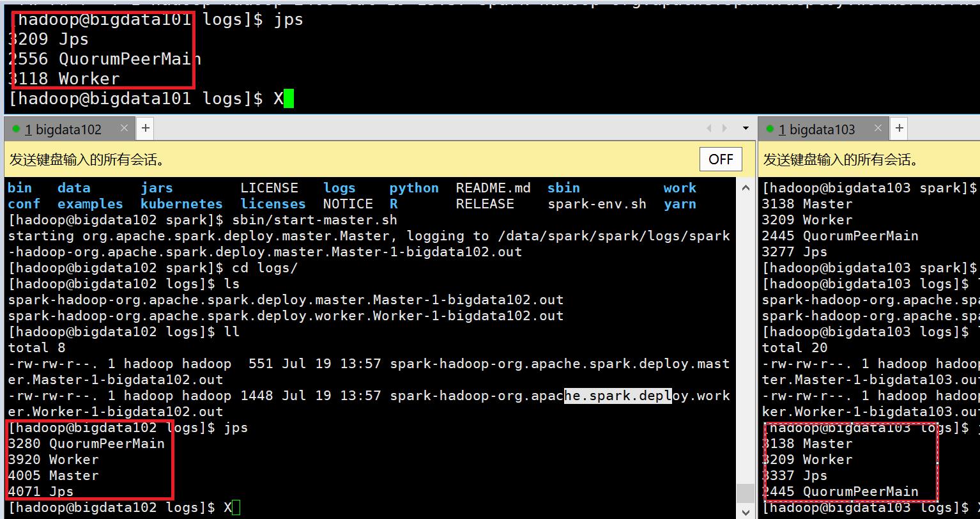Screen dimensions: 980x519
Task: Click the 'README.md' file name
Action: coord(493,188)
